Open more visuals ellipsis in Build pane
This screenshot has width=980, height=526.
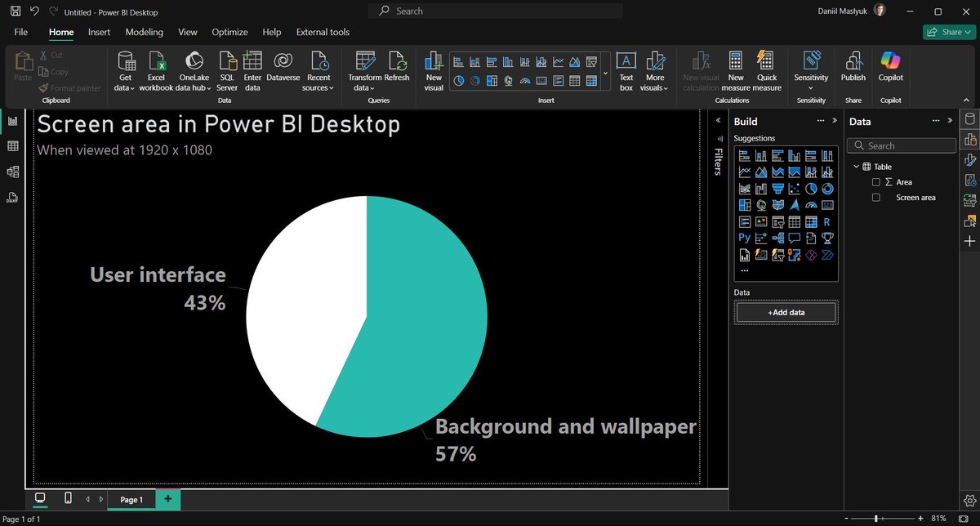[744, 270]
